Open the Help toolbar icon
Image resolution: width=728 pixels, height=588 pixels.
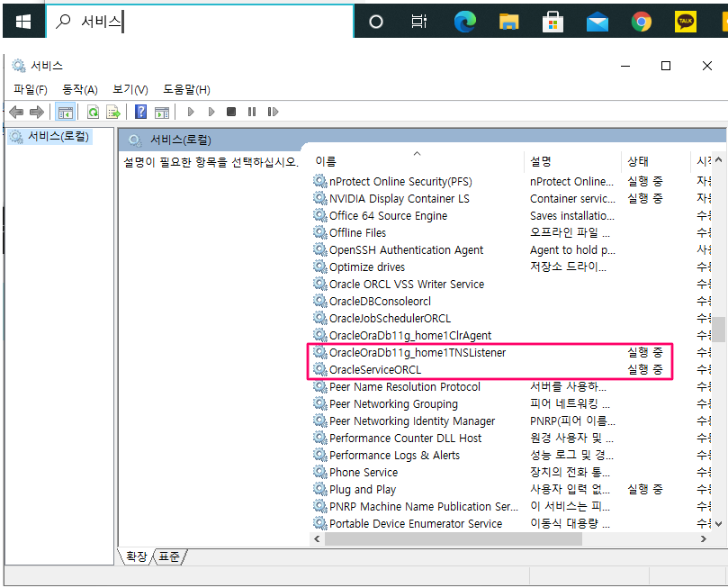pos(140,112)
